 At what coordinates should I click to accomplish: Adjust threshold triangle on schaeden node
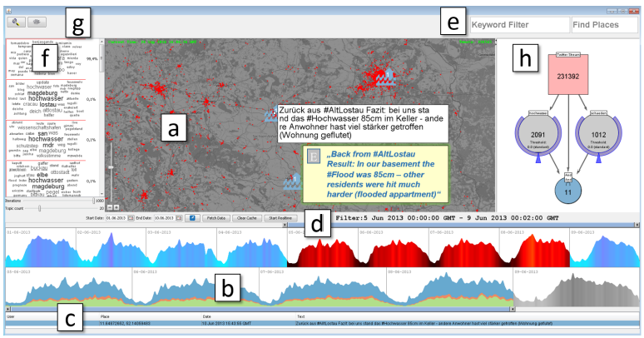pos(598,158)
